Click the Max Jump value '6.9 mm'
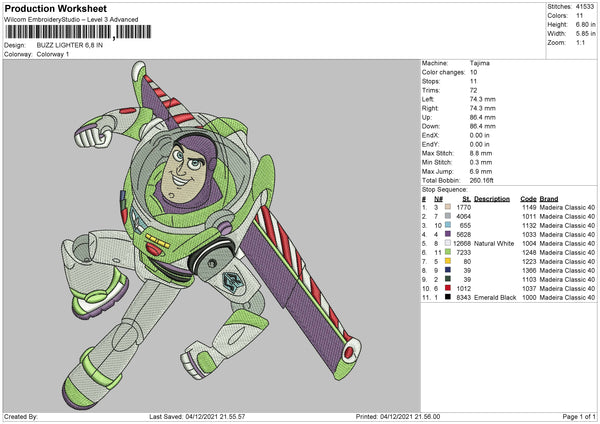The image size is (600, 424). pos(481,171)
